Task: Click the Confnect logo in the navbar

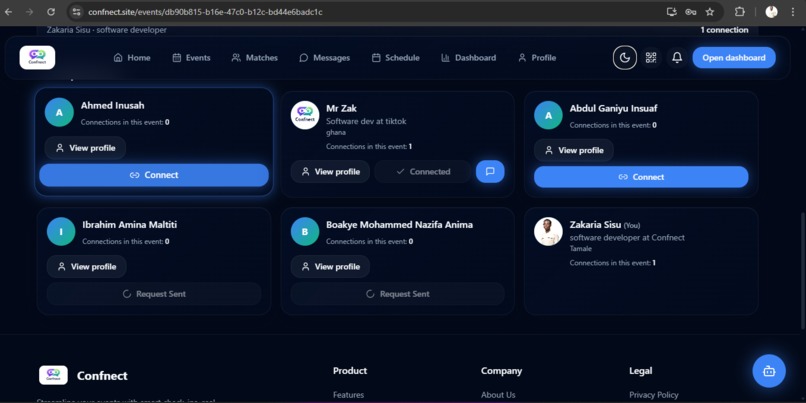Action: 37,58
